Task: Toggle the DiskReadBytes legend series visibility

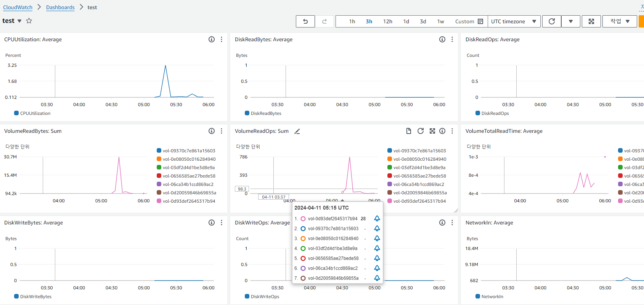Action: [x=263, y=113]
